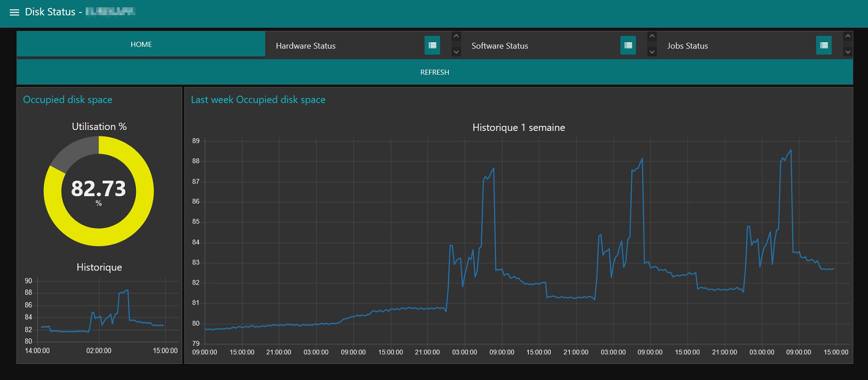Switch to the HOME tab
The image size is (868, 380).
pos(141,44)
